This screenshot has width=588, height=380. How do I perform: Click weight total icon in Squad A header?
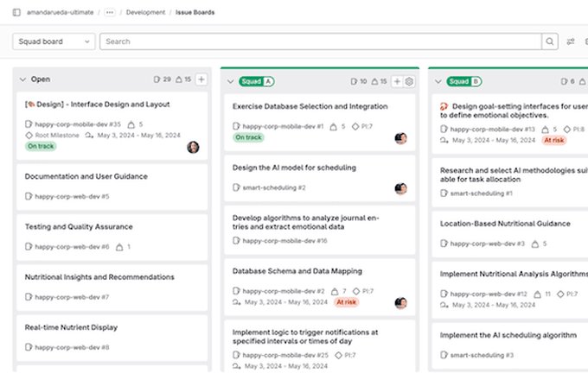tap(374, 82)
